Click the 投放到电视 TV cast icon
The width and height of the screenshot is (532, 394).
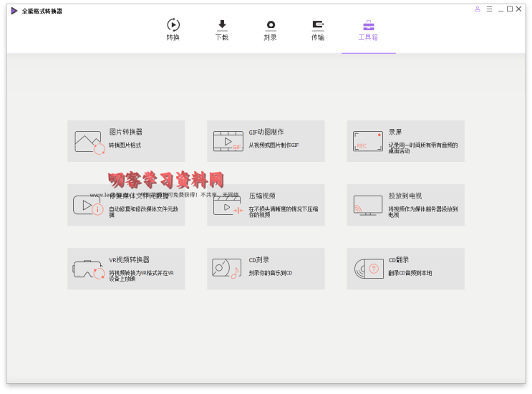368,206
